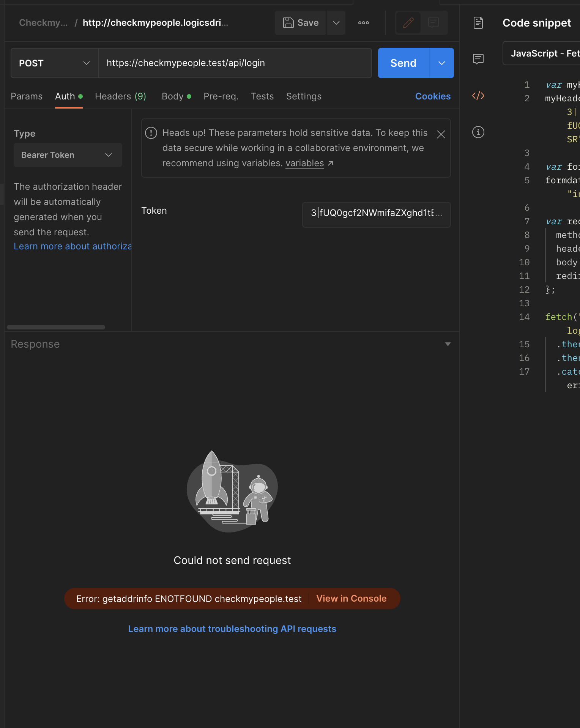580x728 pixels.
Task: Open the Body tab
Action: [x=173, y=96]
